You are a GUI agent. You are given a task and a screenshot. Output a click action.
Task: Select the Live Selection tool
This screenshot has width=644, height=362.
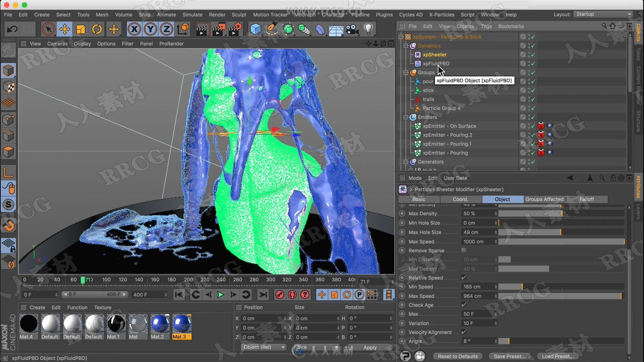coord(48,29)
